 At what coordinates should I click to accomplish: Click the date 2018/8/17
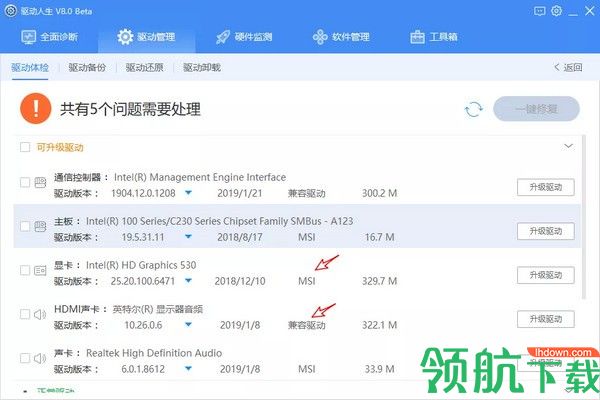(x=240, y=237)
